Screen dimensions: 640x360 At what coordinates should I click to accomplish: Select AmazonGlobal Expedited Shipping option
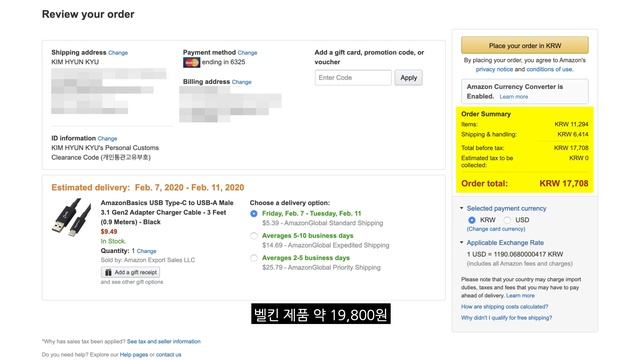tap(253, 236)
